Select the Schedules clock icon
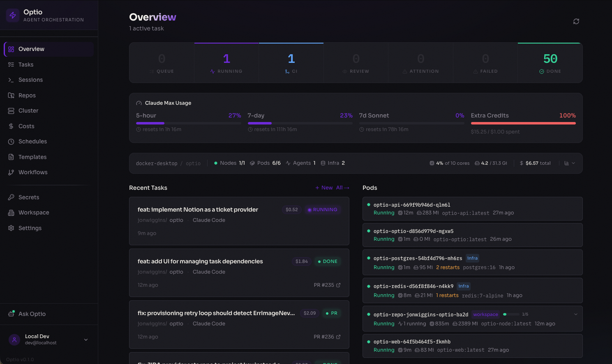Viewport: 612px width, 364px height. tap(11, 141)
